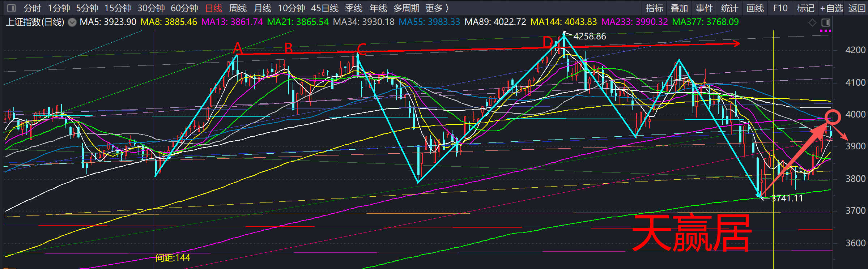
Task: Add to watchlist with +自选
Action: point(831,8)
